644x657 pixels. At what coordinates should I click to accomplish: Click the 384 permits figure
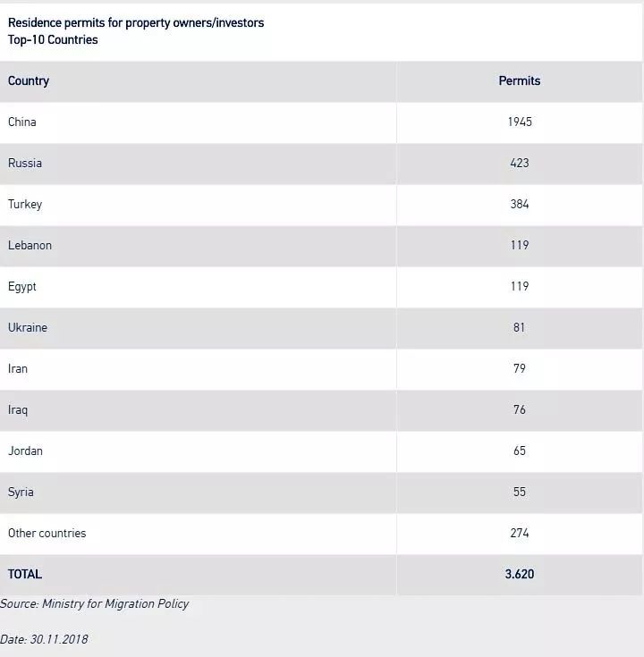[520, 204]
